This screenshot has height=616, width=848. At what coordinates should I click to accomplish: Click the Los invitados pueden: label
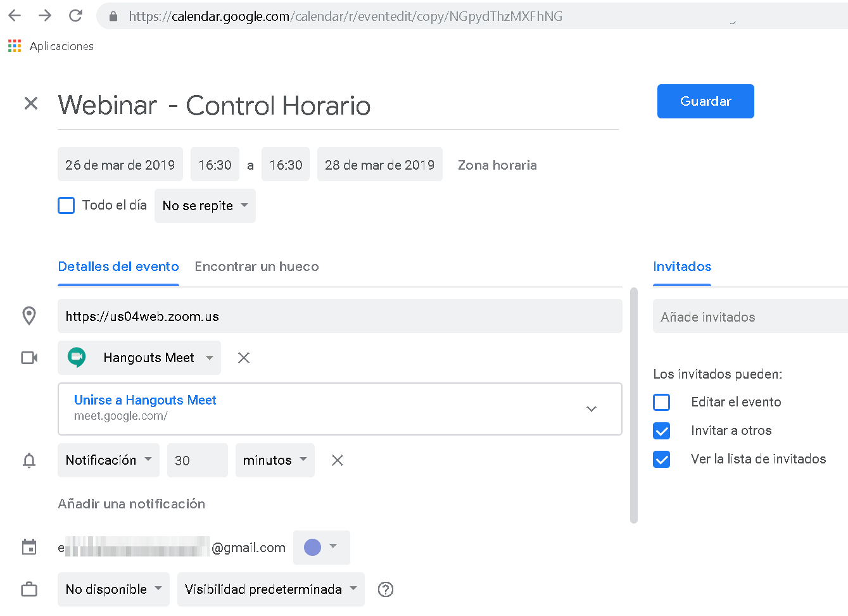coord(718,374)
